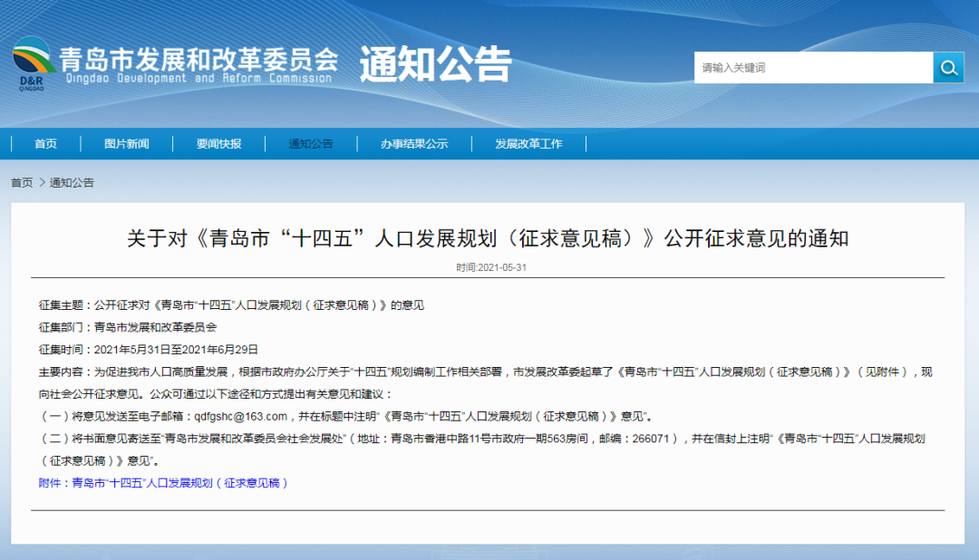This screenshot has width=979, height=560.
Task: Click the D&R Qingdao logo icon
Action: pos(34,63)
